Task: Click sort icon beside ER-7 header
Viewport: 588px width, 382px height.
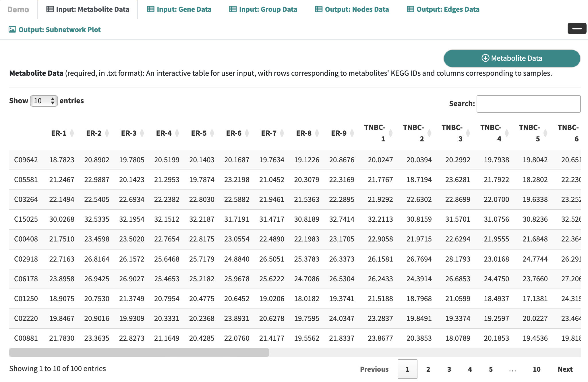Action: click(x=282, y=133)
